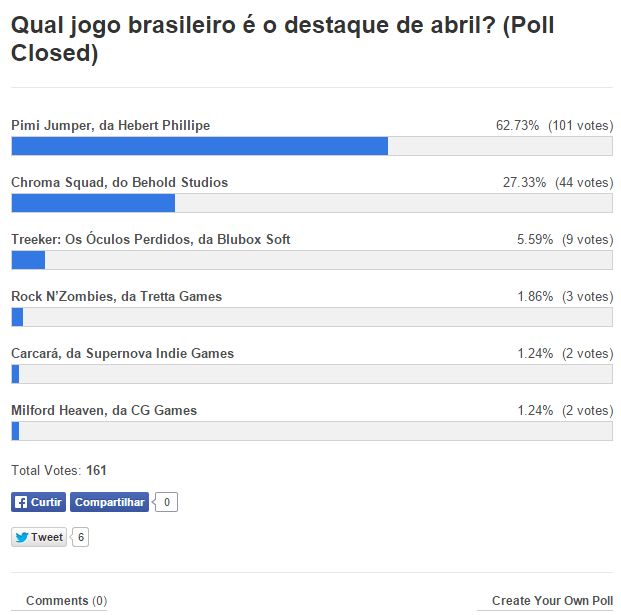Open the tweet count bubble
This screenshot has height=615, width=621.
coord(81,537)
